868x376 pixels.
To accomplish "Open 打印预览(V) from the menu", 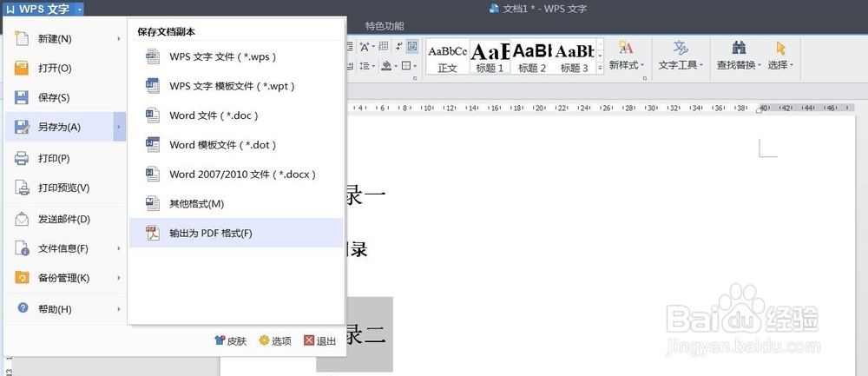I will (65, 188).
